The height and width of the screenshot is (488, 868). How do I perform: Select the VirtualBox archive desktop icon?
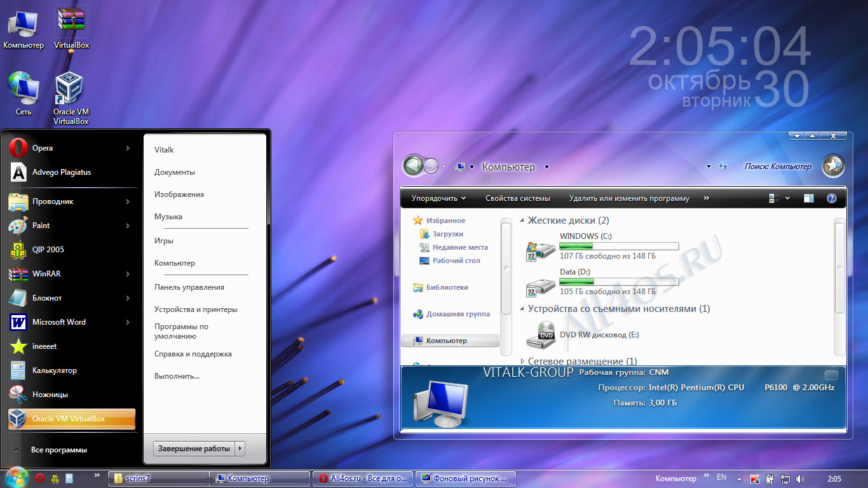pyautogui.click(x=71, y=28)
